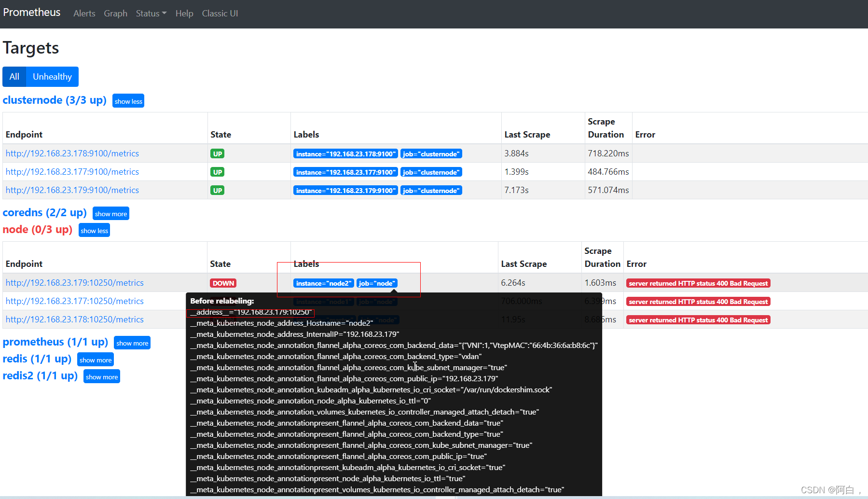Click error badge in 192.168.23.178:10250 row
Viewport: 868px width, 499px height.
[698, 320]
